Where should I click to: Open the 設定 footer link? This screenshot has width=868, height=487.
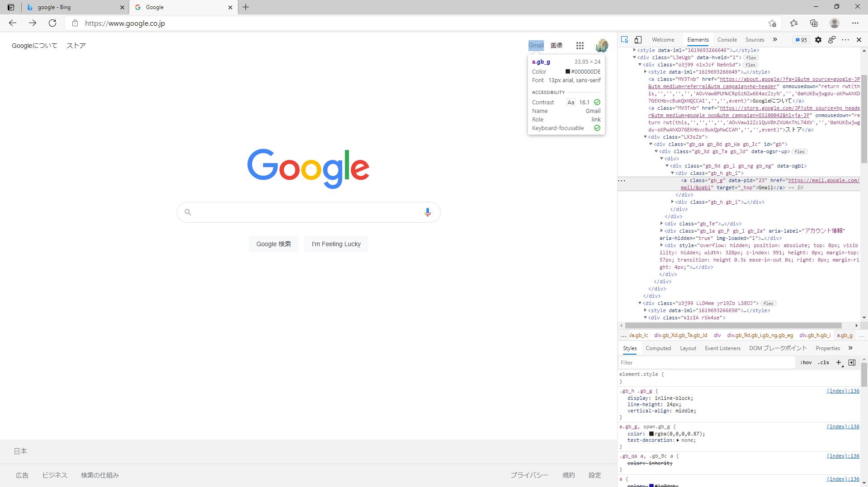pos(595,475)
